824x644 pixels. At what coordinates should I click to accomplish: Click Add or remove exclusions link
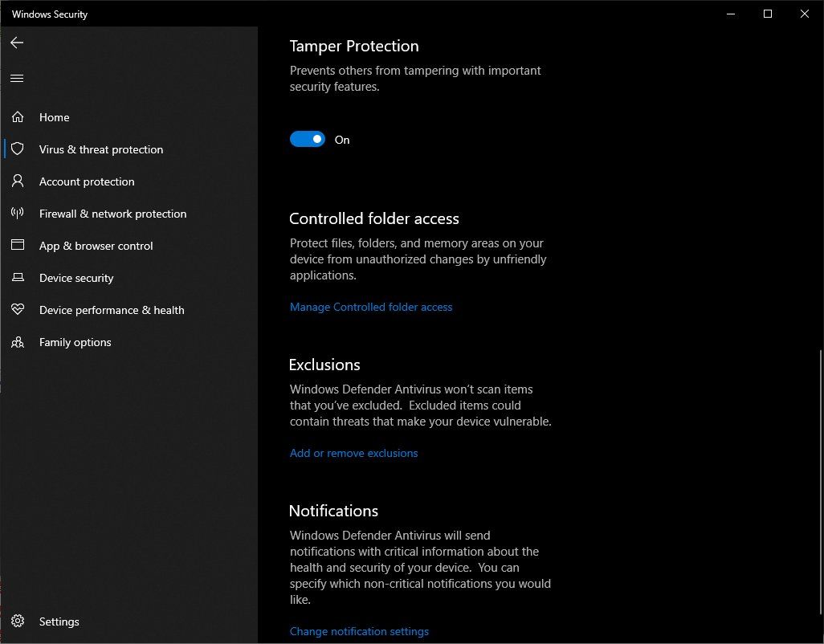pos(353,453)
